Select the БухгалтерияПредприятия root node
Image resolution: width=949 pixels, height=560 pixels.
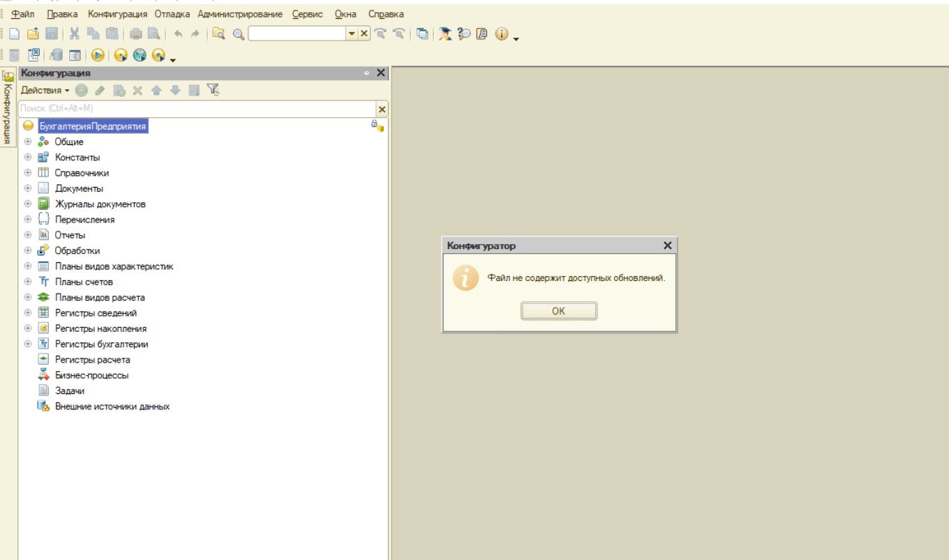(93, 126)
